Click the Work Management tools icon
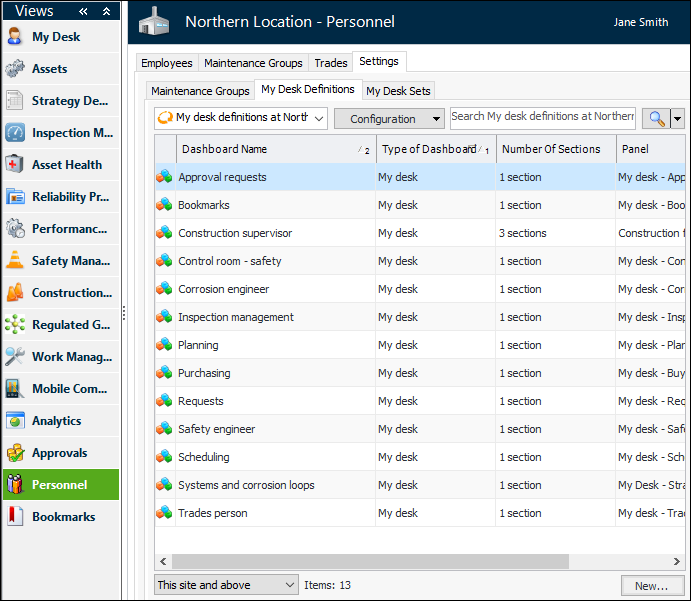691x601 pixels. click(x=15, y=357)
